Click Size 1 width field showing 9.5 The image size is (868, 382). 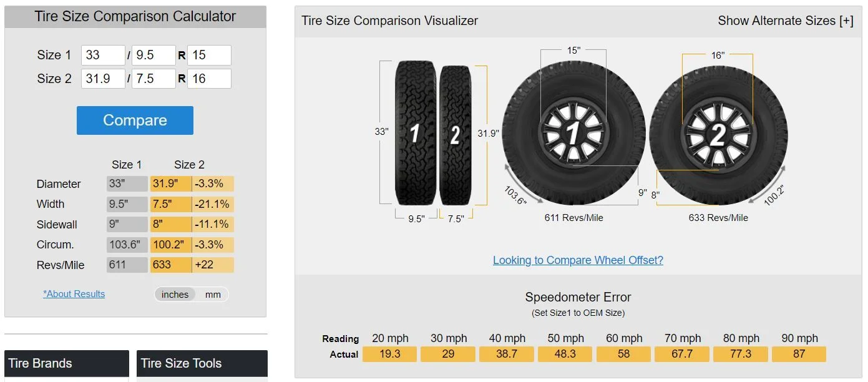[154, 55]
